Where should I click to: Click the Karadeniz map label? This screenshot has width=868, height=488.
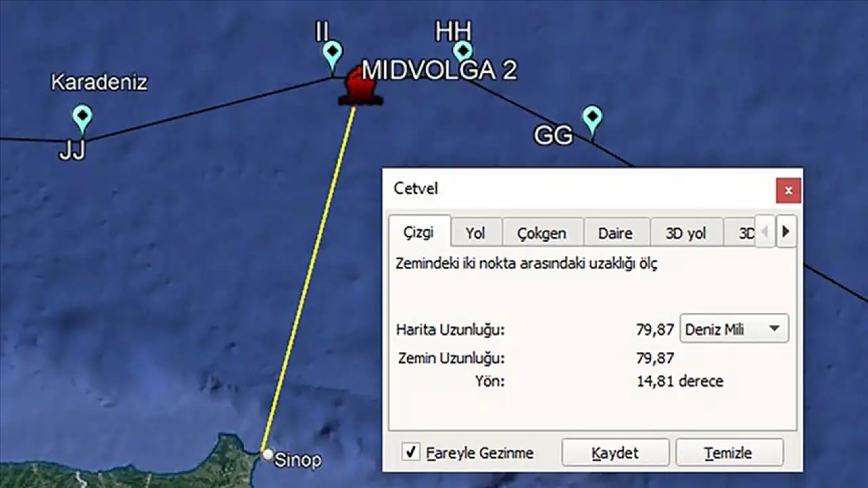coord(99,83)
